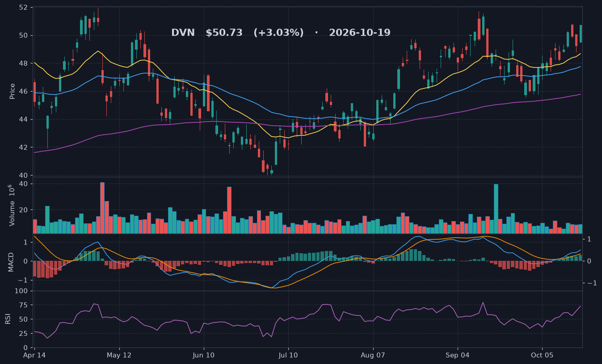This screenshot has width=602, height=364.
Task: Select the Jun 10 date label
Action: tap(204, 355)
